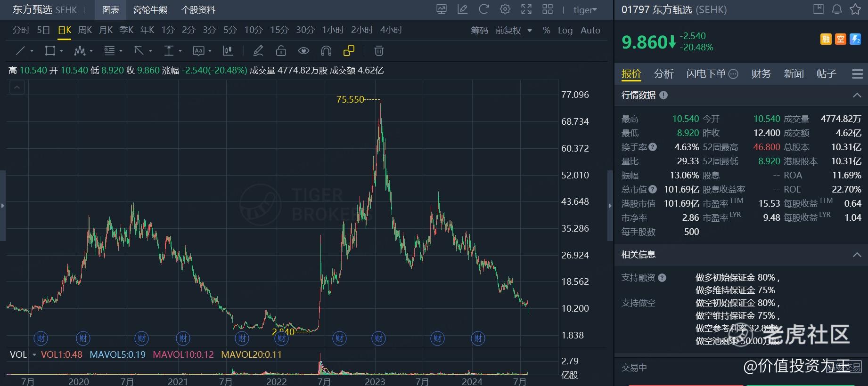
Task: Toggle the Auto scale
Action: click(x=590, y=30)
